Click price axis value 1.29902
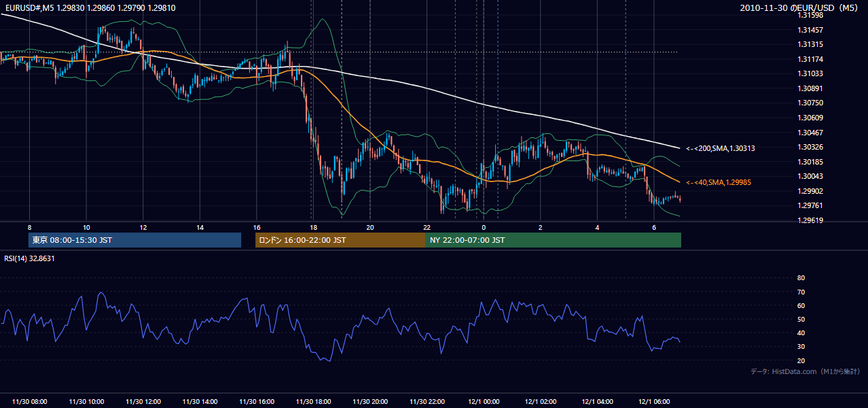This screenshot has height=408, width=868. click(x=810, y=191)
